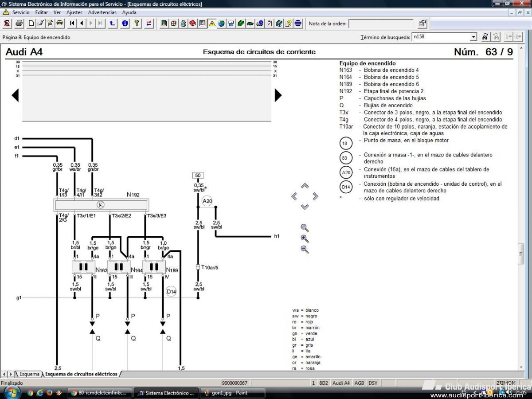Open the Windows Start button

(x=12, y=392)
